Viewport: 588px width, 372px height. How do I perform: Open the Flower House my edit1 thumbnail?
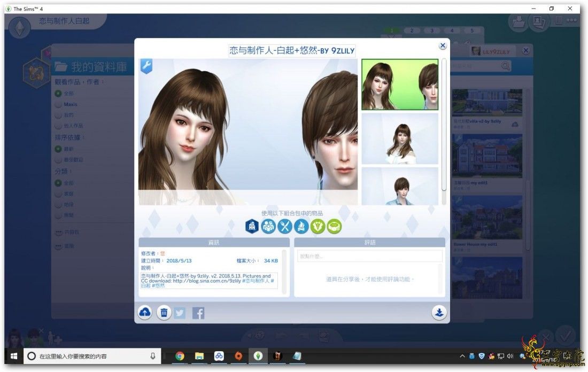[487, 218]
